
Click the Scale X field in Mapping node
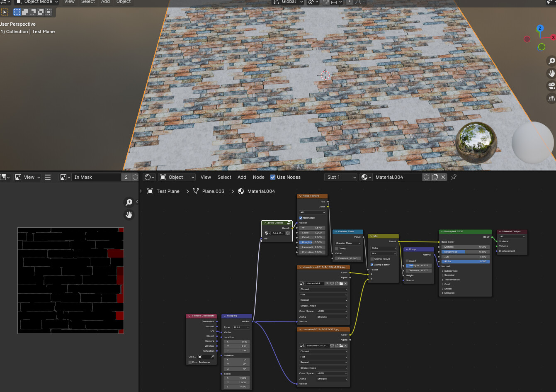pyautogui.click(x=237, y=378)
